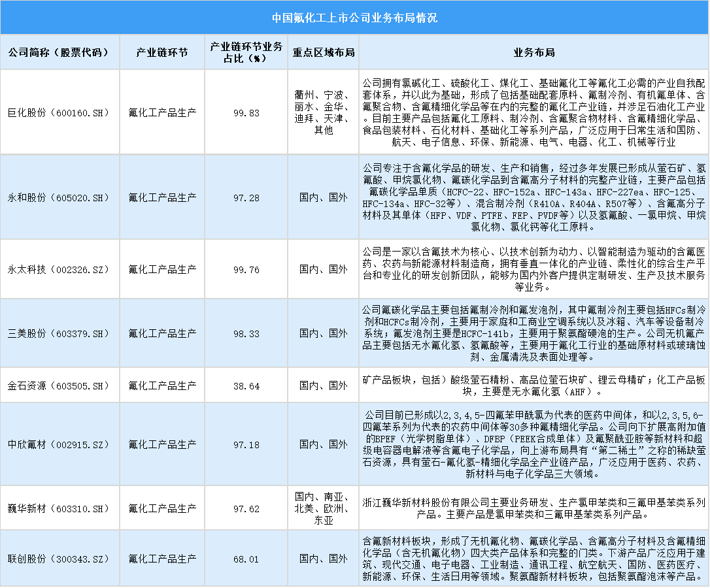Click the 巍华新材（603310.SH） company cell
This screenshot has width=710, height=588.
point(59,507)
